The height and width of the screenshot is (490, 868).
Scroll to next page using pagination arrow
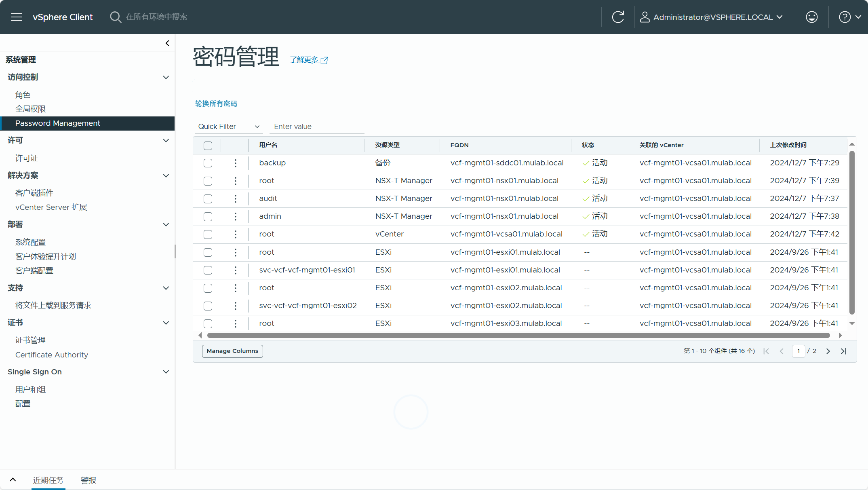click(828, 351)
